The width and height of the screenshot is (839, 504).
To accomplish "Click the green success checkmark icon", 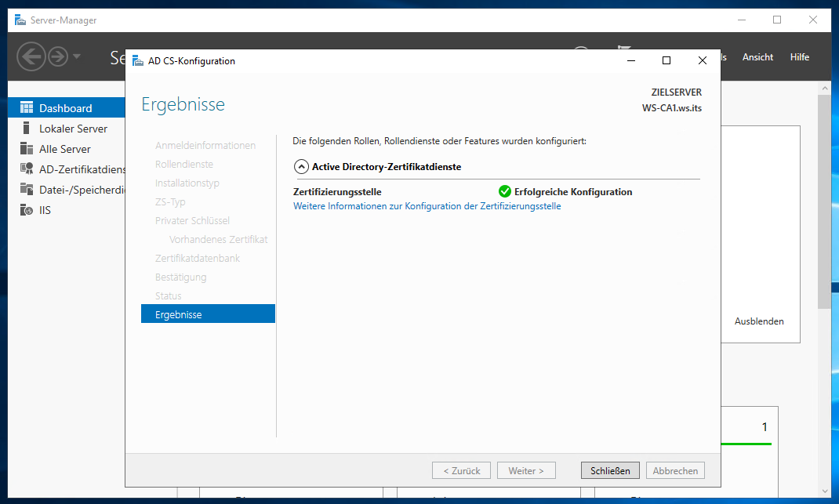I will coord(505,191).
